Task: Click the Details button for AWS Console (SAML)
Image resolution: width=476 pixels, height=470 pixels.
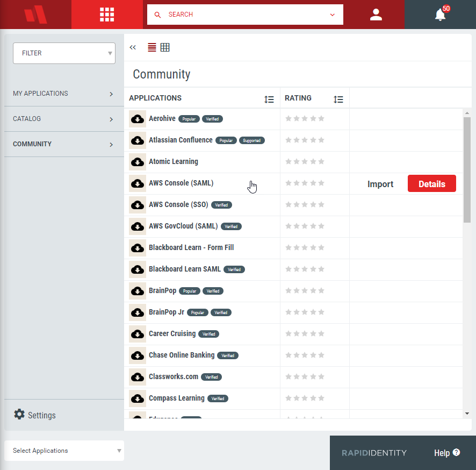Action: [x=432, y=183]
